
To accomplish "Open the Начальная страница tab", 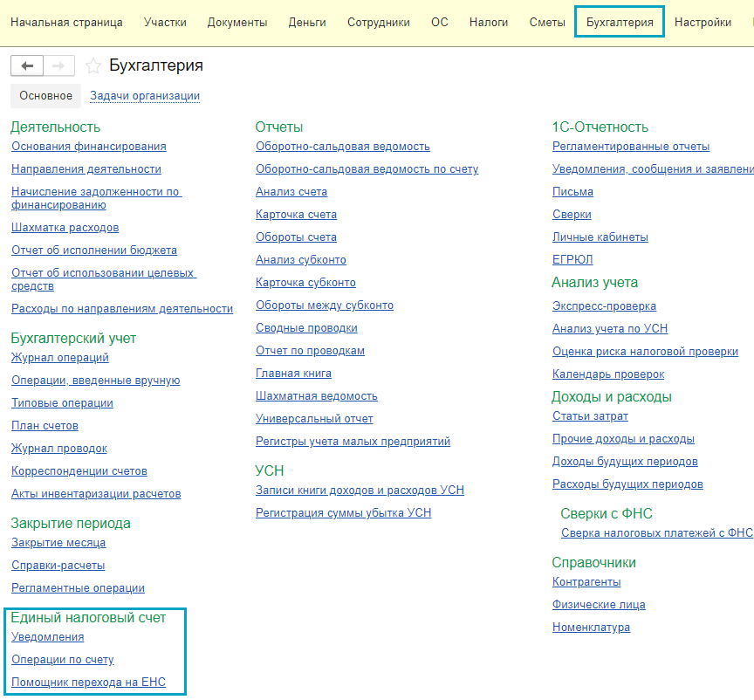I will pos(66,22).
